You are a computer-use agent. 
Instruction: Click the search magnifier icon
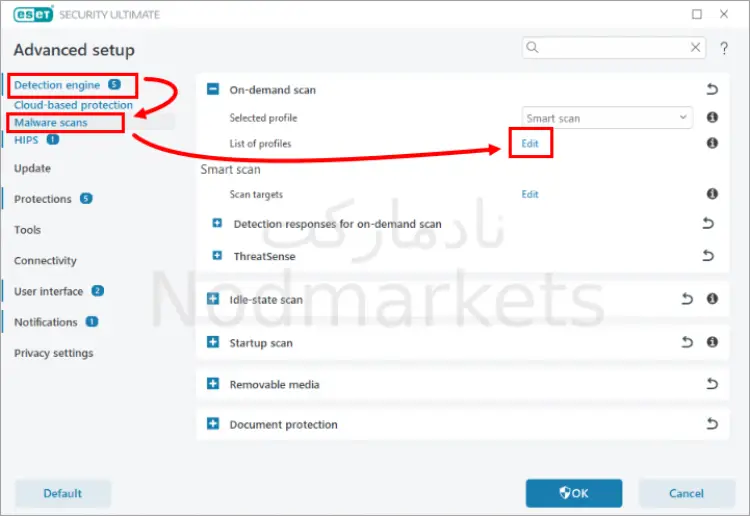pyautogui.click(x=532, y=47)
